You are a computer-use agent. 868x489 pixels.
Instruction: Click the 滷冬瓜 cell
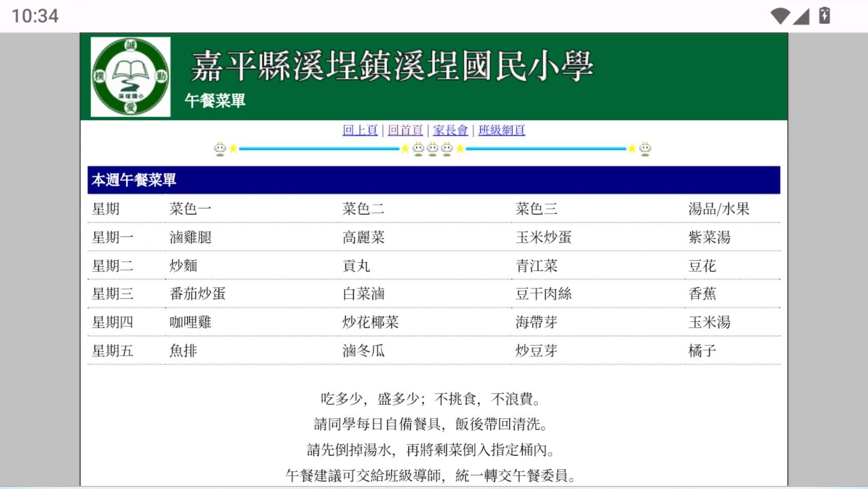[x=363, y=351]
